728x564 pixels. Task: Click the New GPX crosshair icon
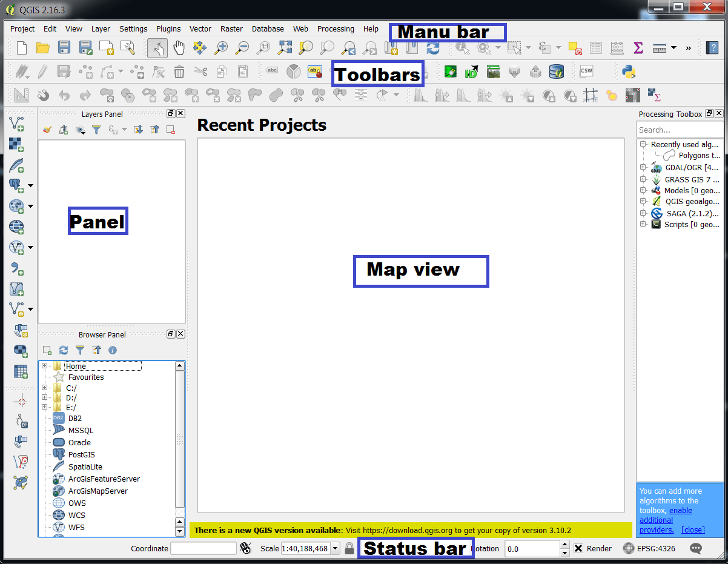tap(21, 400)
